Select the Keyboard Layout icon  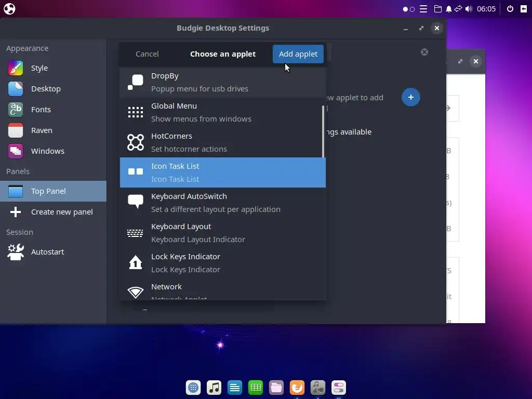[135, 233]
